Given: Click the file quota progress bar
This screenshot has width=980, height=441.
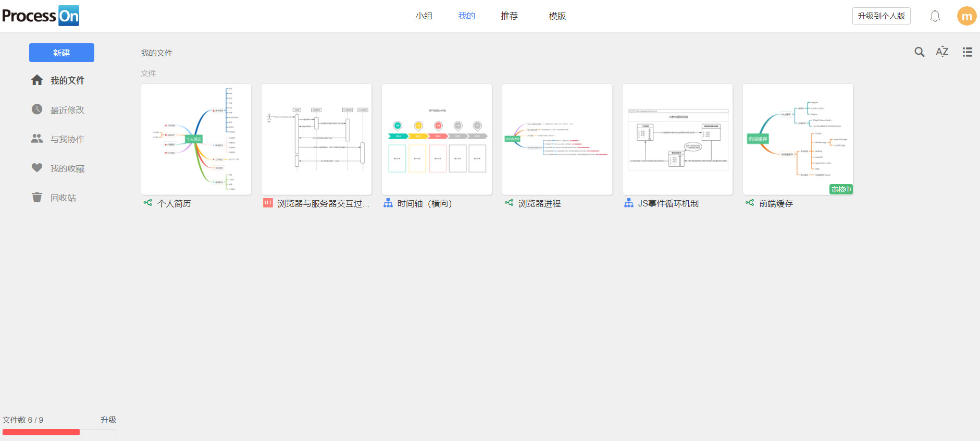Looking at the screenshot, I should [x=59, y=432].
